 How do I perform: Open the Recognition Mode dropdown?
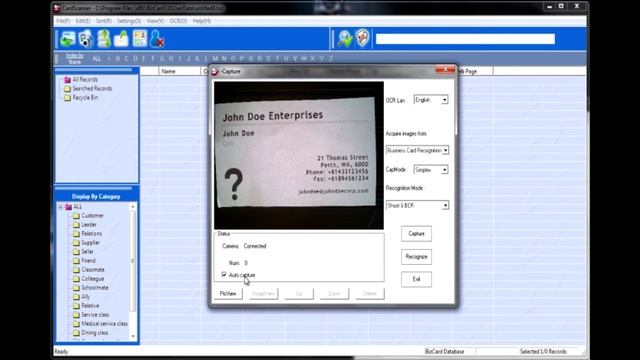[418, 205]
